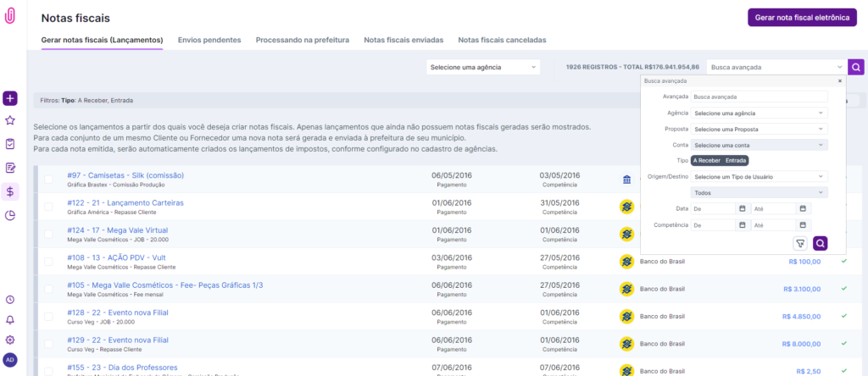Click the 1926 REGISTROS total text
The width and height of the screenshot is (868, 376).
[x=632, y=68]
